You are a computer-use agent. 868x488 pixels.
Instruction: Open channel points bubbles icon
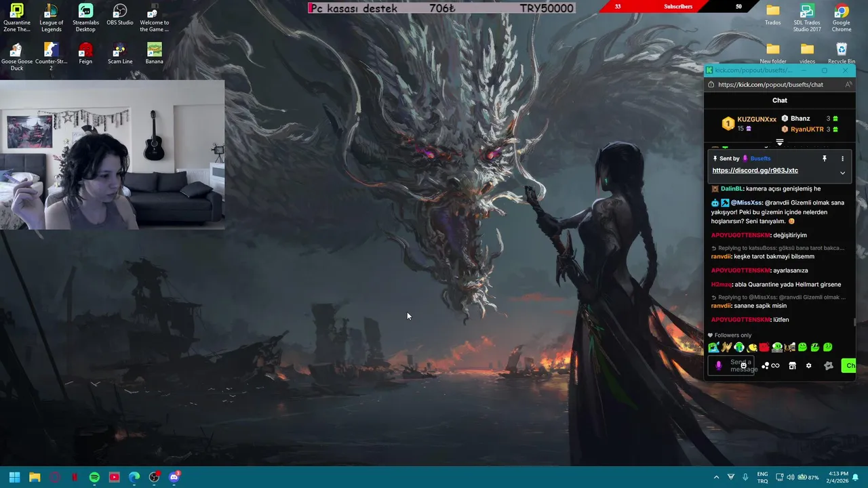765,365
